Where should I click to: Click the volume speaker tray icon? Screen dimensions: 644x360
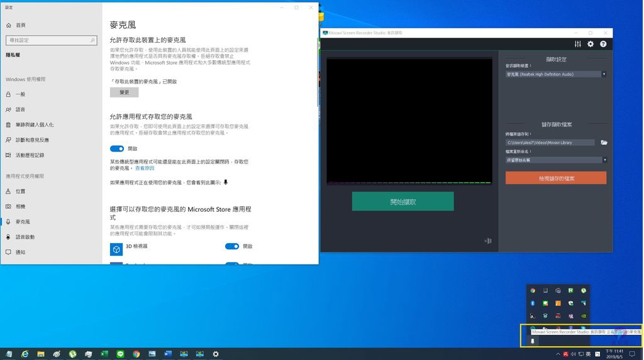[574, 354]
